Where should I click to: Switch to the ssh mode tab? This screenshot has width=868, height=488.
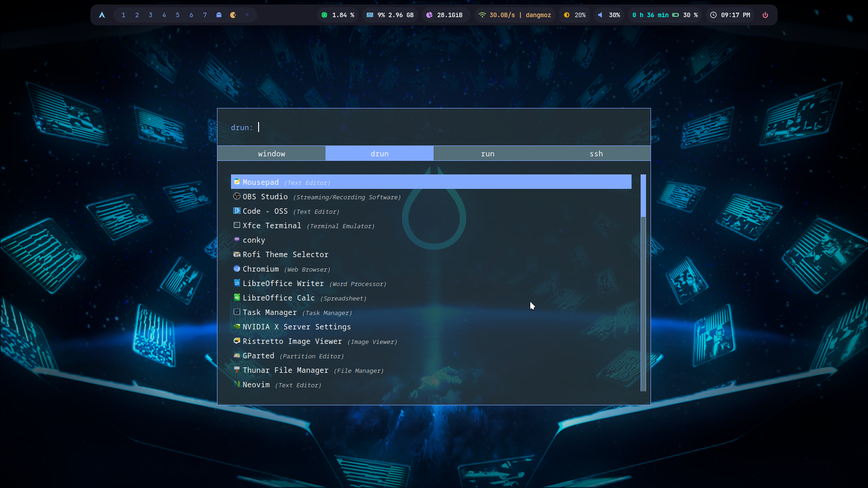pyautogui.click(x=596, y=154)
